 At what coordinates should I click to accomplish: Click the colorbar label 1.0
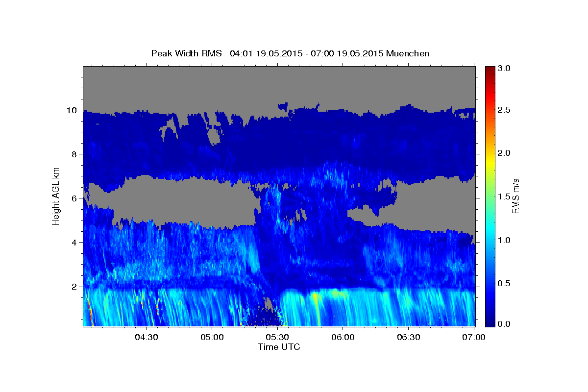504,240
